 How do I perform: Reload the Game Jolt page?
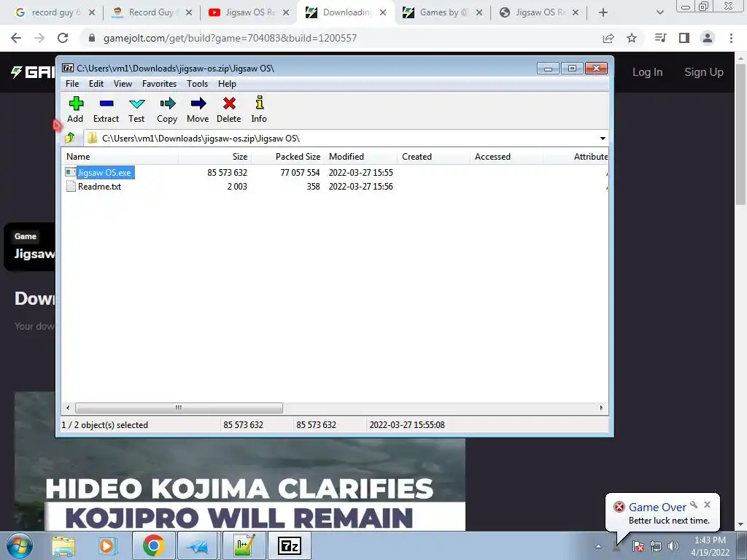coord(63,38)
